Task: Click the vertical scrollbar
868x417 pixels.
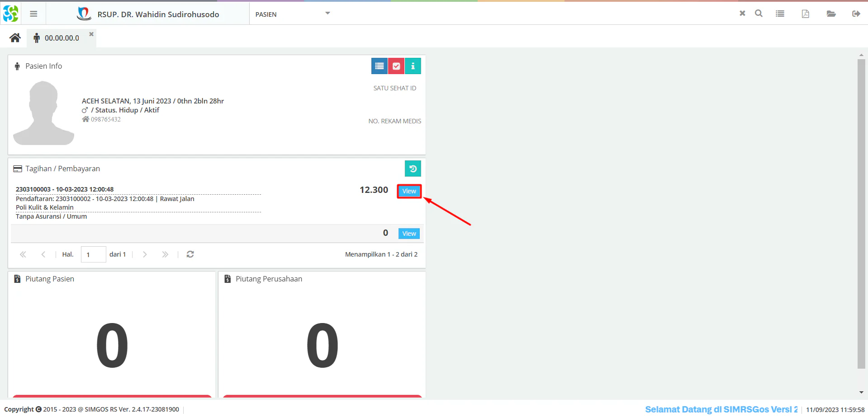Action: [x=861, y=214]
